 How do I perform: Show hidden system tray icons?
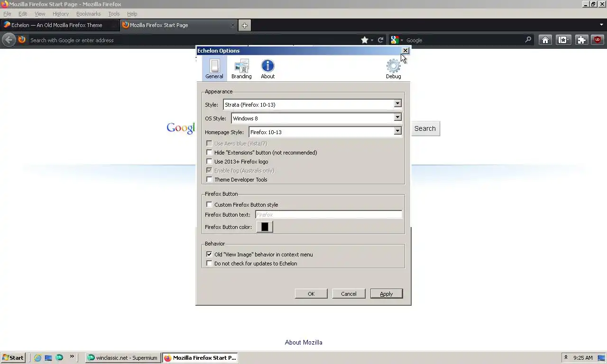point(565,357)
